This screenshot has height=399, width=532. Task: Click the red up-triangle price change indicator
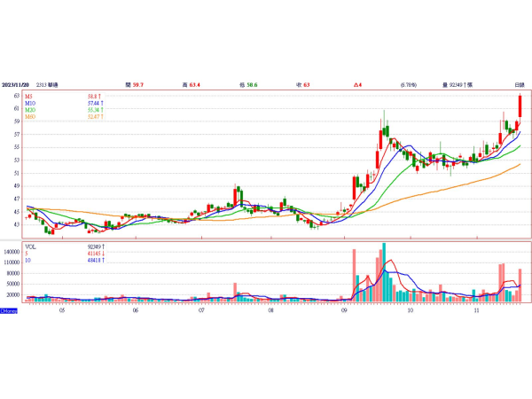pos(356,84)
